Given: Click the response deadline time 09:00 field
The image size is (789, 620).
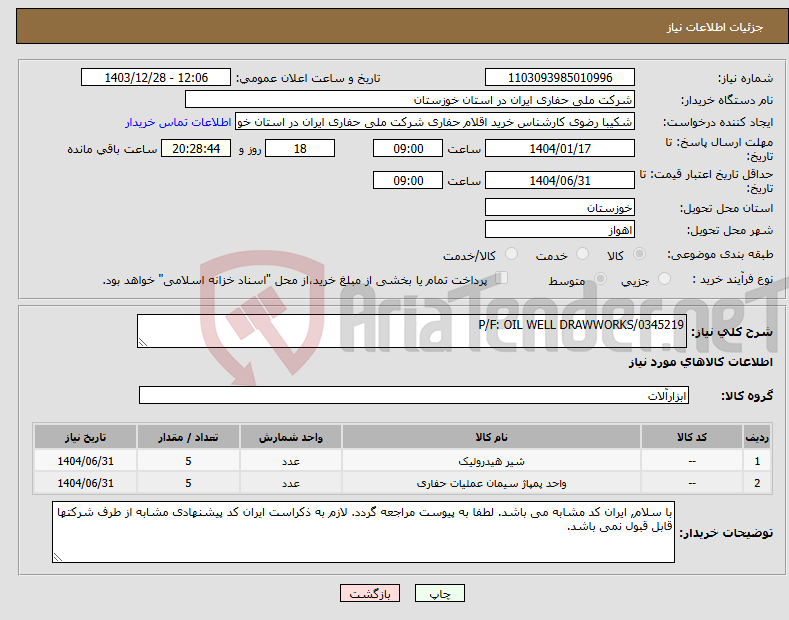Looking at the screenshot, I should (x=408, y=148).
